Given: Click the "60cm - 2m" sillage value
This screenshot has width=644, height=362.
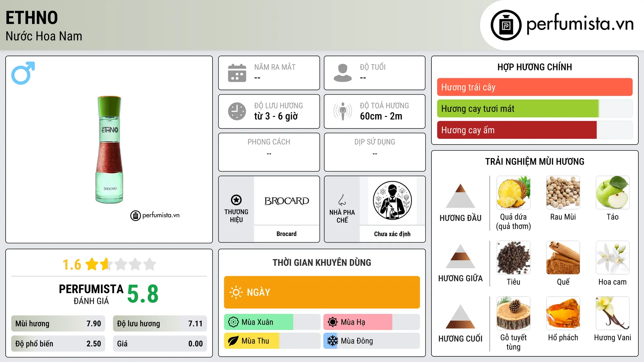Looking at the screenshot, I should tap(381, 116).
